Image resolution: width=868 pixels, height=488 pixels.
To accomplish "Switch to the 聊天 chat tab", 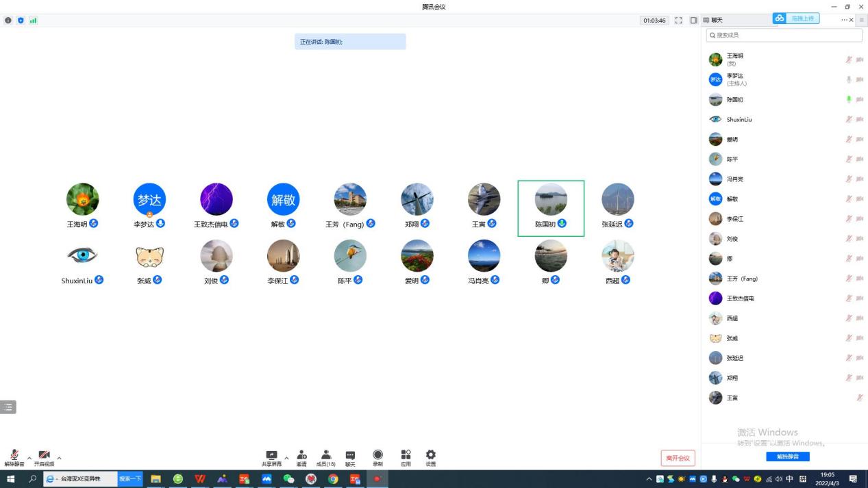I will pos(713,21).
